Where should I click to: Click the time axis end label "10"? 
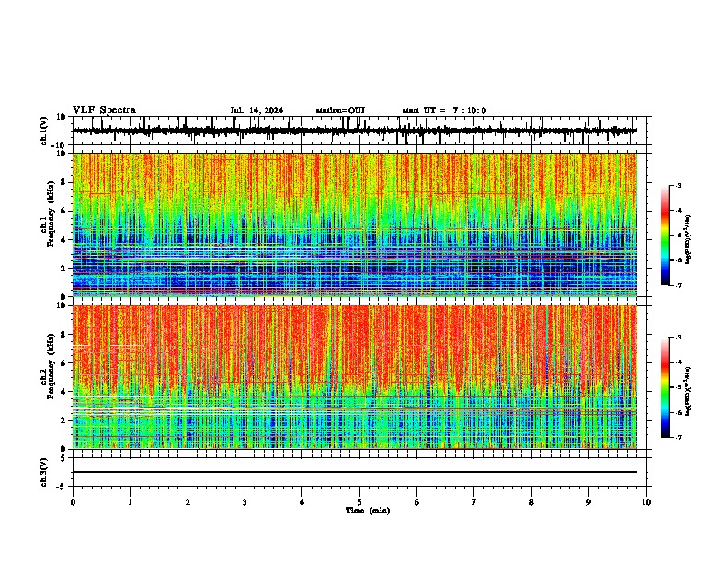click(646, 502)
